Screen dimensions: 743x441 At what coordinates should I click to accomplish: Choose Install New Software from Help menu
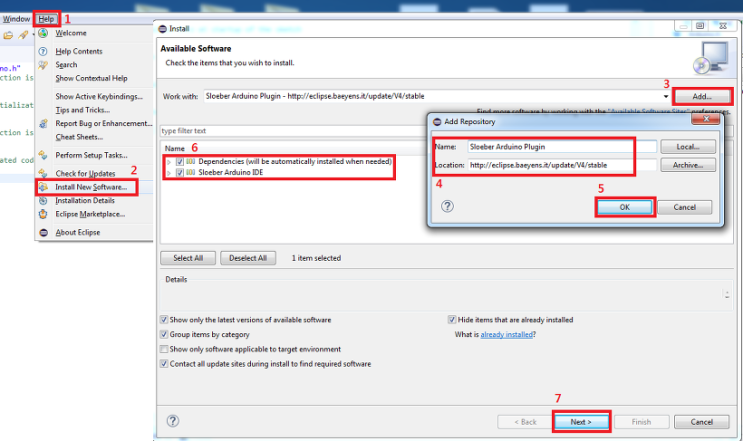click(91, 187)
